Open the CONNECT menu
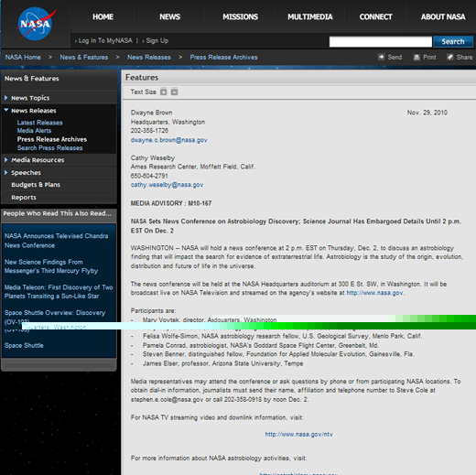 (x=375, y=16)
